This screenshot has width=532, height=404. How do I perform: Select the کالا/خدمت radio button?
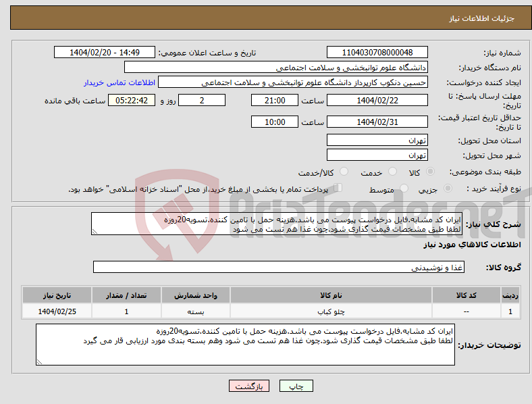click(344, 172)
